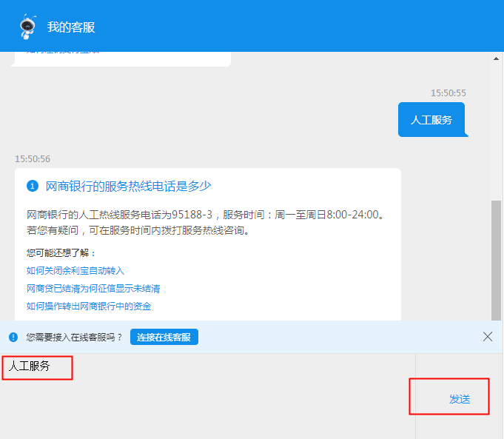Dismiss the online service prompt with X

488,337
